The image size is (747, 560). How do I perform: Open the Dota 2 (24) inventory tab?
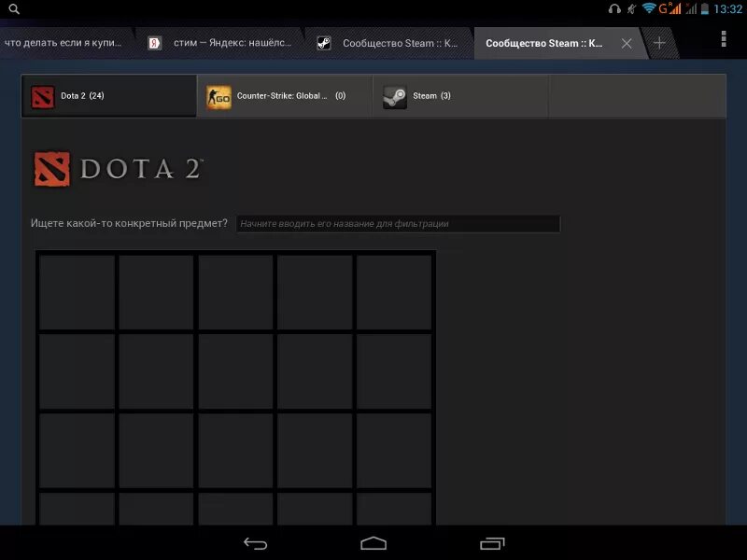point(109,96)
